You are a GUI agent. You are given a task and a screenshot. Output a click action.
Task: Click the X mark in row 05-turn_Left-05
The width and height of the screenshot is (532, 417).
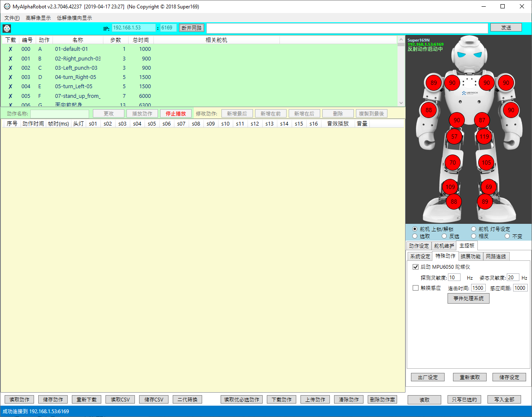point(11,87)
